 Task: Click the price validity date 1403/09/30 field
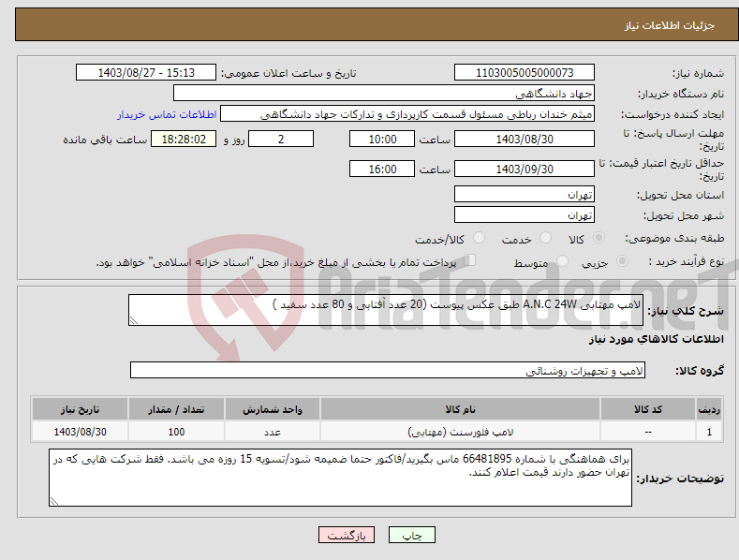tap(525, 169)
